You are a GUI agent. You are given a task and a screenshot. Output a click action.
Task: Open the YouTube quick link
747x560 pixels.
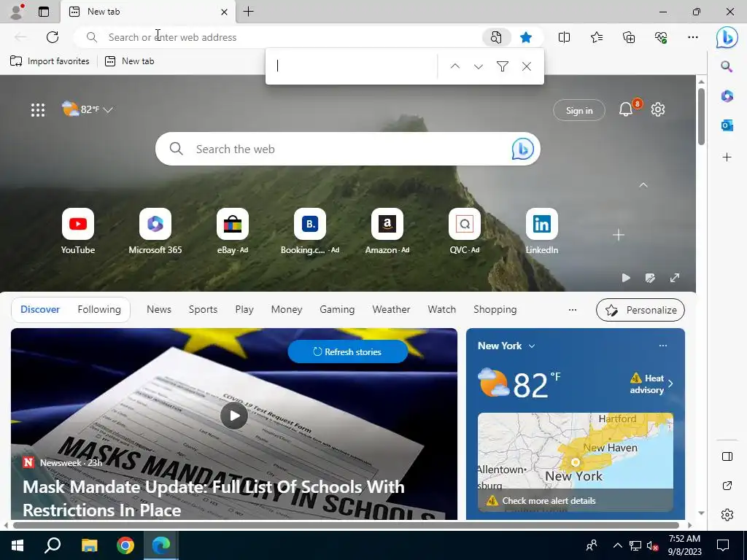pyautogui.click(x=77, y=231)
